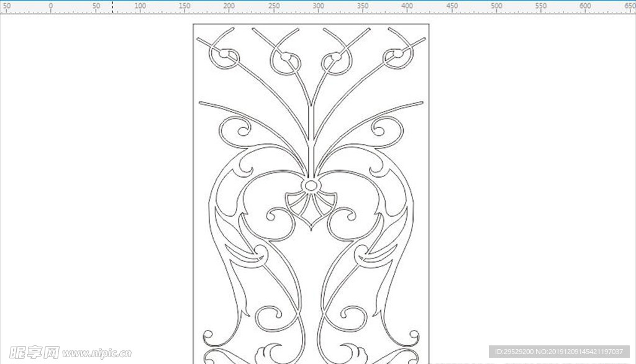Select the fan-shaped petal below the oval
This screenshot has height=364, width=636.
[311, 208]
